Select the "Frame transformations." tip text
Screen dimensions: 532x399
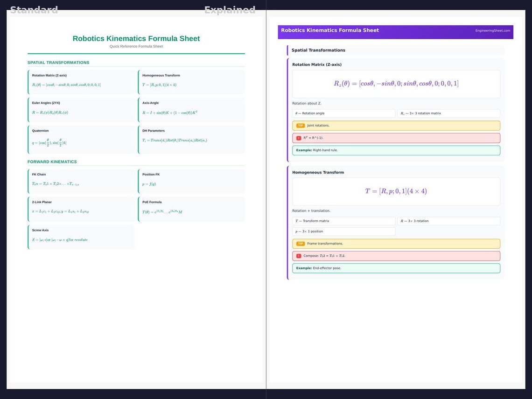pyautogui.click(x=325, y=244)
